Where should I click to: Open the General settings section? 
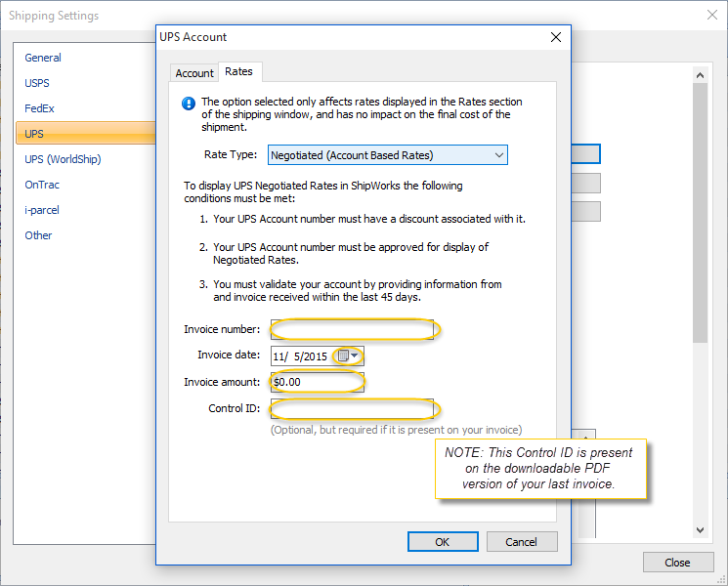pyautogui.click(x=43, y=58)
